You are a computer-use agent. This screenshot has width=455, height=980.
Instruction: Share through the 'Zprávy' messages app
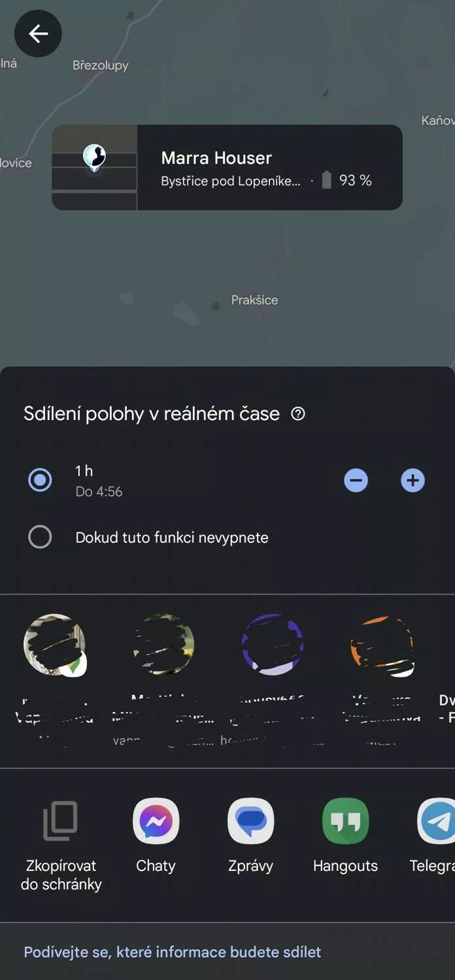pos(250,836)
